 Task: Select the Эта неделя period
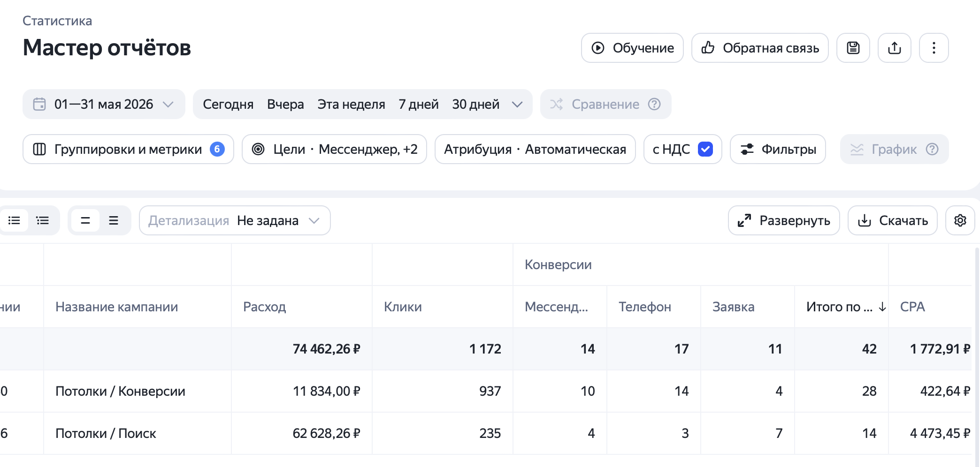[351, 104]
